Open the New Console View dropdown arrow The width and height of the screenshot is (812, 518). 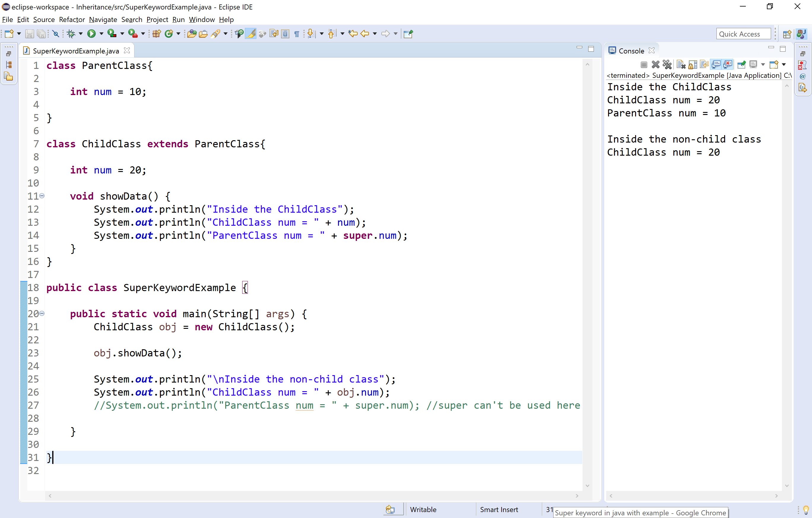[784, 64]
